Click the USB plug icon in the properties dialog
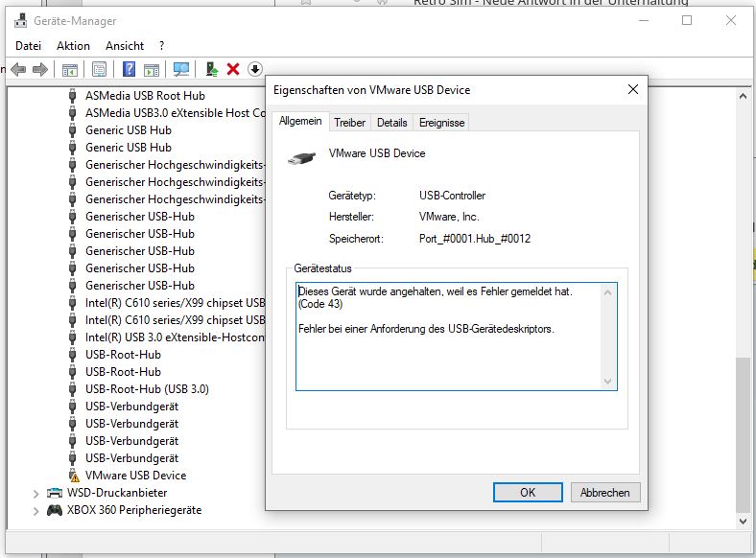The width and height of the screenshot is (756, 558). point(301,158)
